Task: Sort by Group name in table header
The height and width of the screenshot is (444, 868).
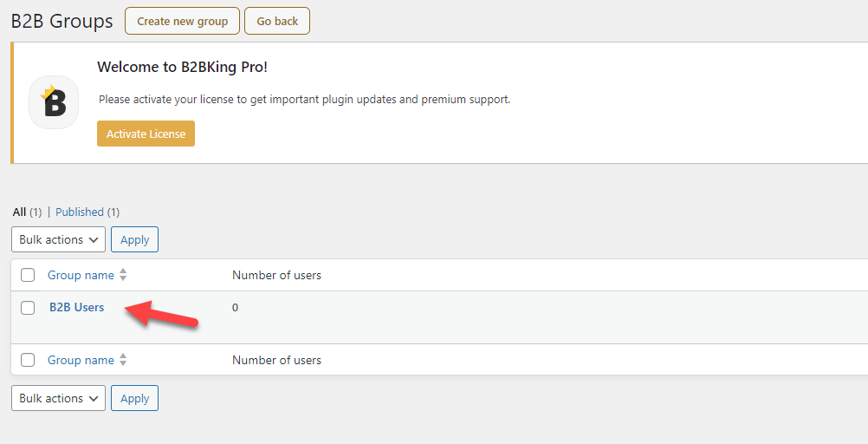Action: pos(81,275)
